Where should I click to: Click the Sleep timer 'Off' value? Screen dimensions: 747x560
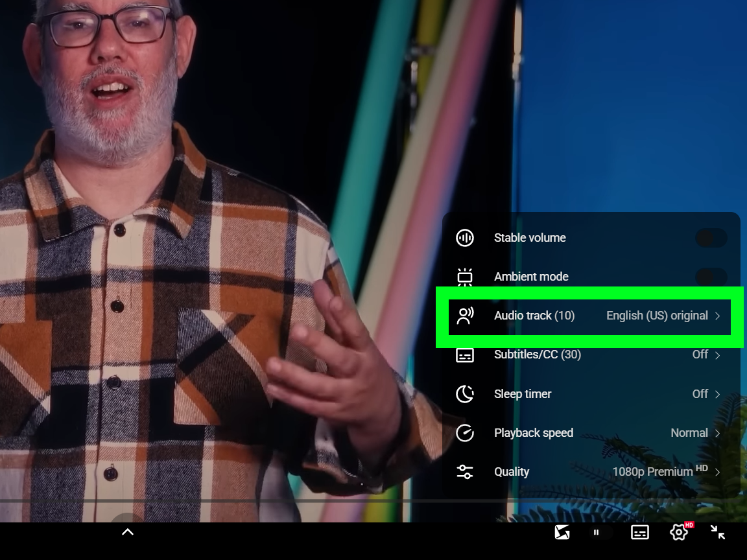coord(700,394)
